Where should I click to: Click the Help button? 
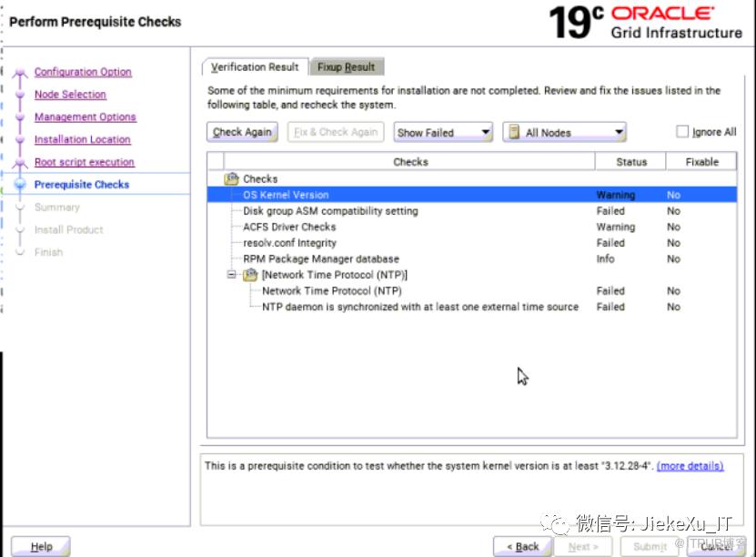[41, 546]
